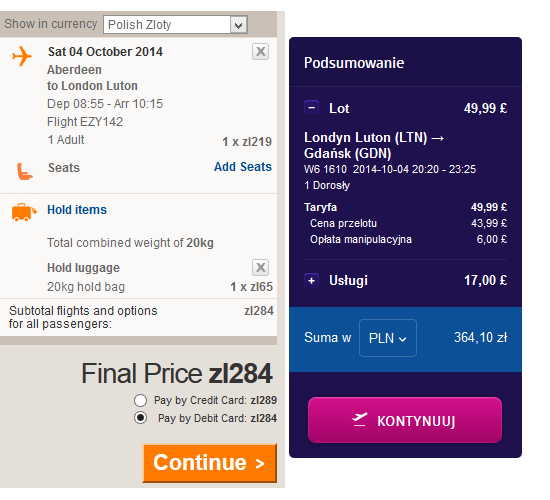The width and height of the screenshot is (550, 500).
Task: Remove the Aberdeen flight with X button
Action: pos(260,52)
